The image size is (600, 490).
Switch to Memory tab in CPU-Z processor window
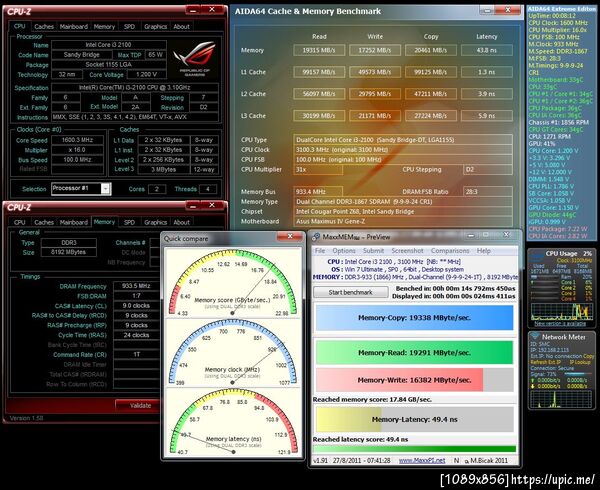point(104,27)
